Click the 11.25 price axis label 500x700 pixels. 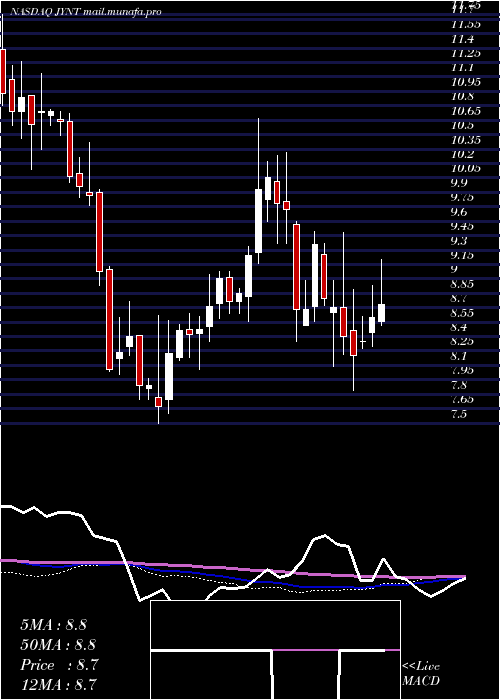tap(466, 54)
